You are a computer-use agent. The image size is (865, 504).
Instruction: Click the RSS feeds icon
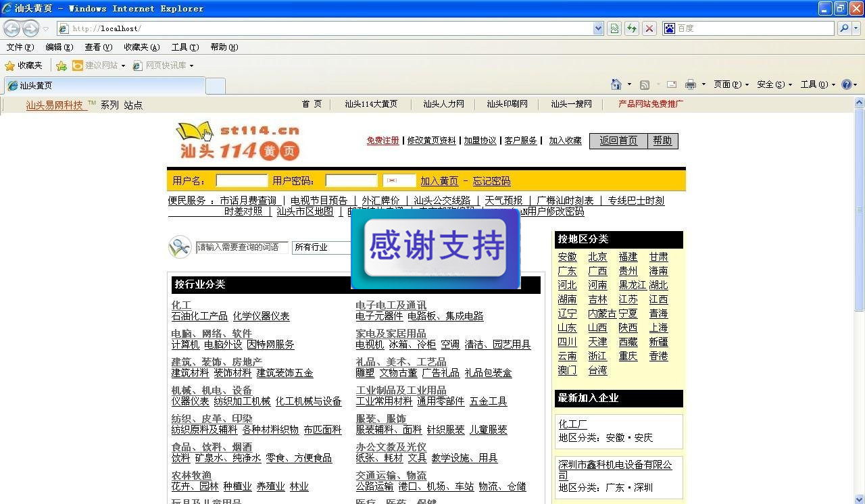[x=645, y=84]
